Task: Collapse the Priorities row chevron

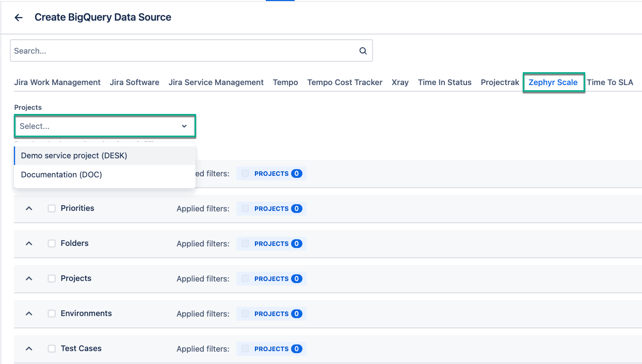Action: [x=29, y=208]
